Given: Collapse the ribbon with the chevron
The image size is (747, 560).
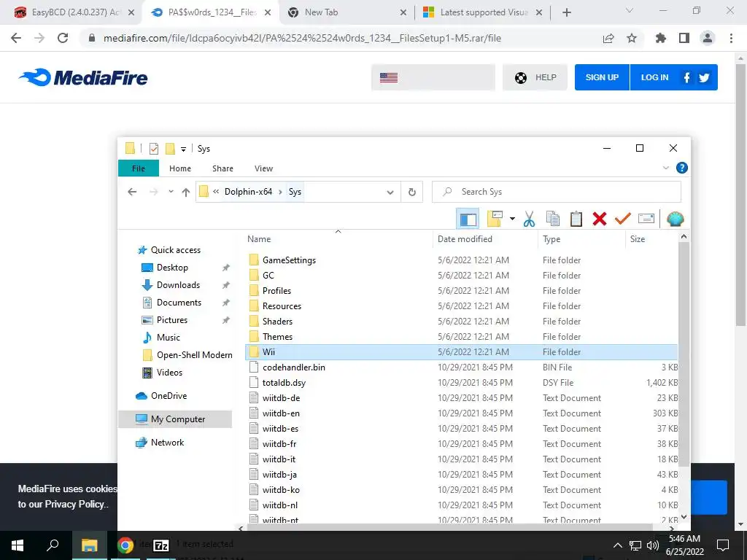Looking at the screenshot, I should pos(665,168).
